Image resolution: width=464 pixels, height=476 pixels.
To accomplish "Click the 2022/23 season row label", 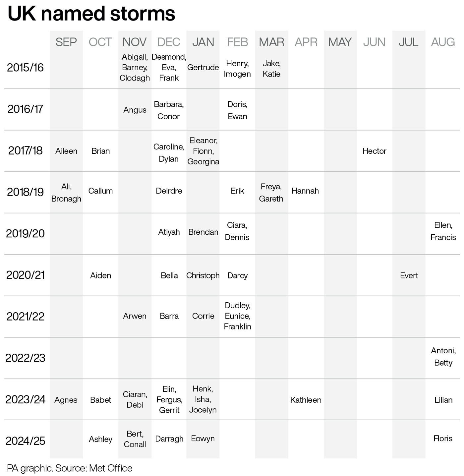I will 25,358.
